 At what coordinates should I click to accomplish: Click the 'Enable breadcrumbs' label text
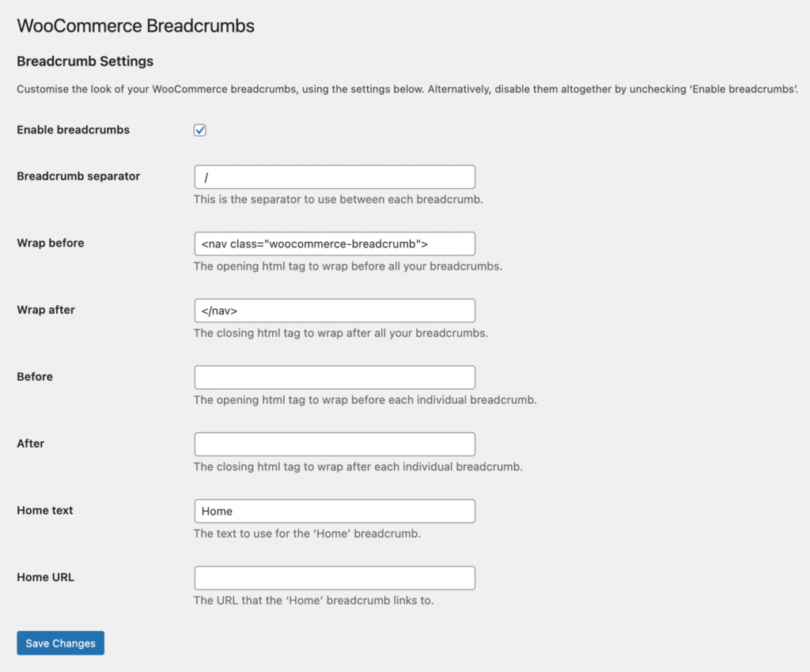[x=73, y=130]
